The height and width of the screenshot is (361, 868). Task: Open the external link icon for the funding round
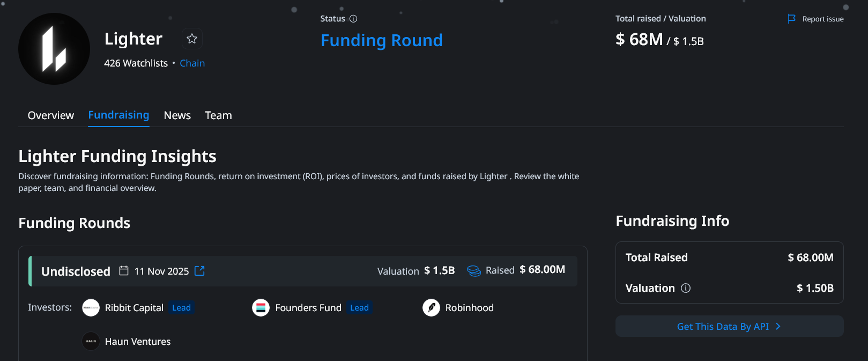coord(199,271)
